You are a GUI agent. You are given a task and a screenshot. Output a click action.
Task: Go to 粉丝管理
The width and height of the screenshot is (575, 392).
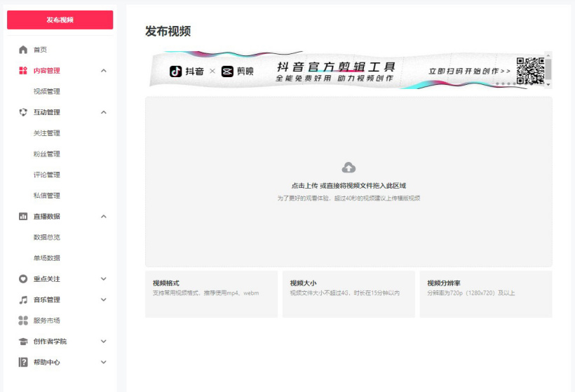click(46, 154)
